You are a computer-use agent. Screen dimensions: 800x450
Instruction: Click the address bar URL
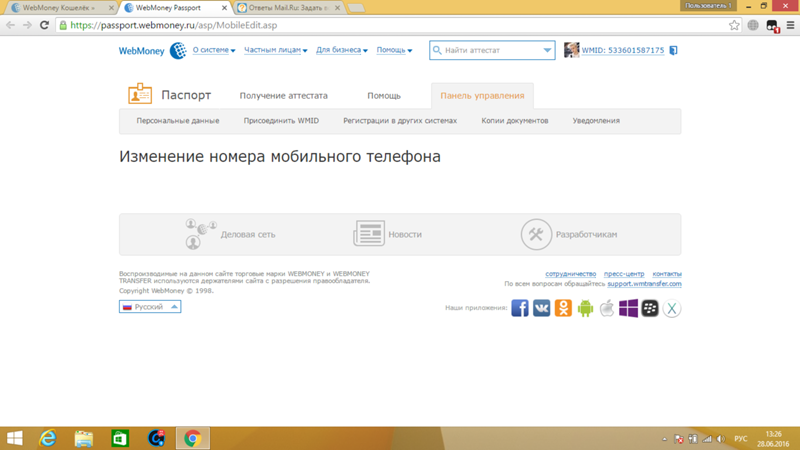click(x=173, y=25)
